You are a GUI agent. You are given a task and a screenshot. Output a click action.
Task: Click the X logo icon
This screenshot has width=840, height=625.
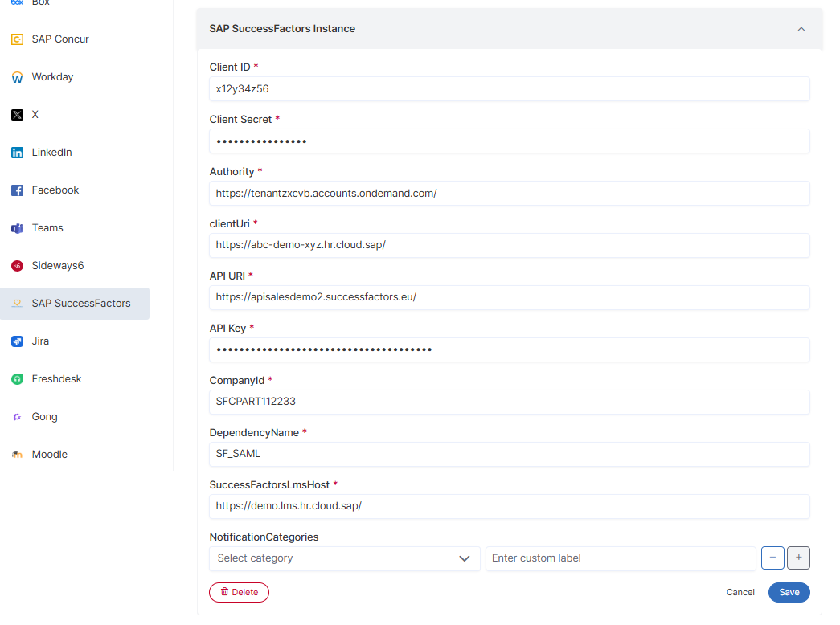coord(17,115)
